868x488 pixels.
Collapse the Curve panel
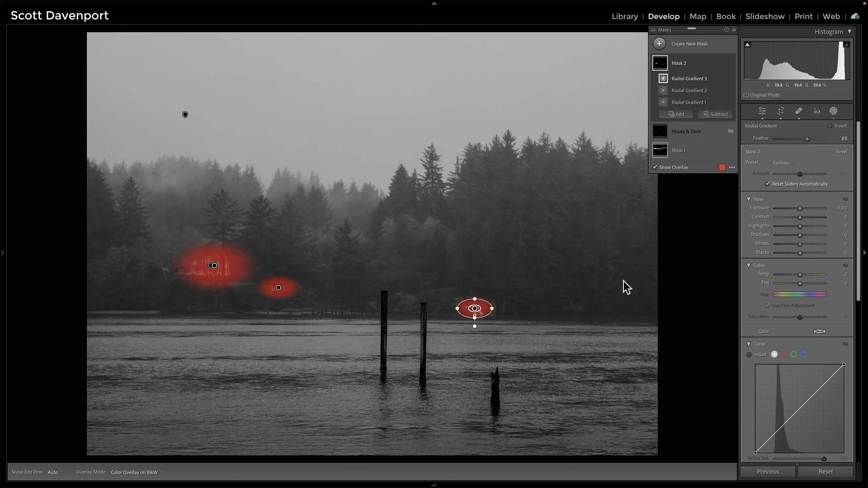tap(749, 344)
